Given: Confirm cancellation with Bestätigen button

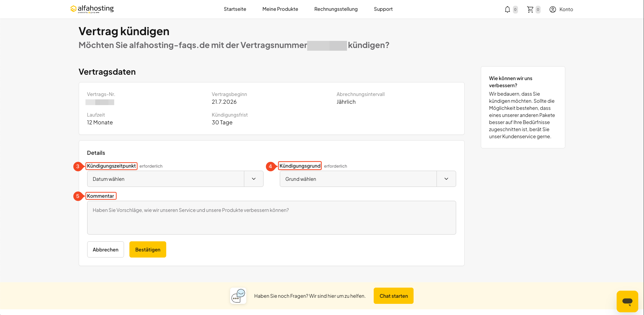Looking at the screenshot, I should pyautogui.click(x=148, y=249).
